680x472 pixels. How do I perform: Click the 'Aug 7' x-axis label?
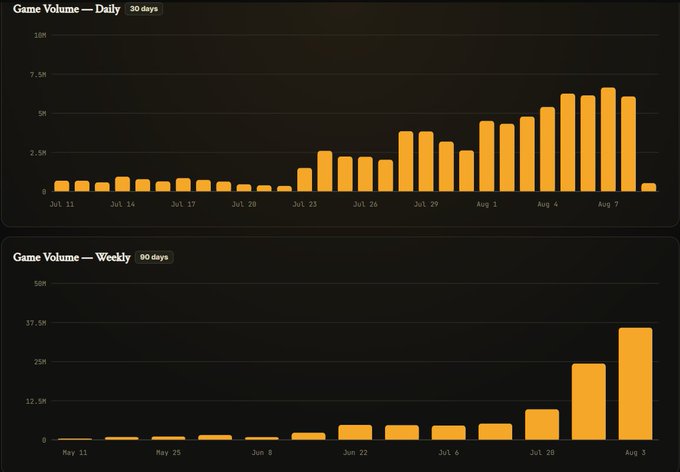click(x=608, y=204)
